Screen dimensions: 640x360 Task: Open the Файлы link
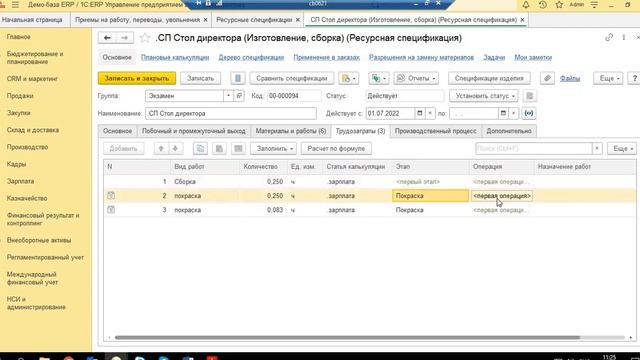click(570, 78)
